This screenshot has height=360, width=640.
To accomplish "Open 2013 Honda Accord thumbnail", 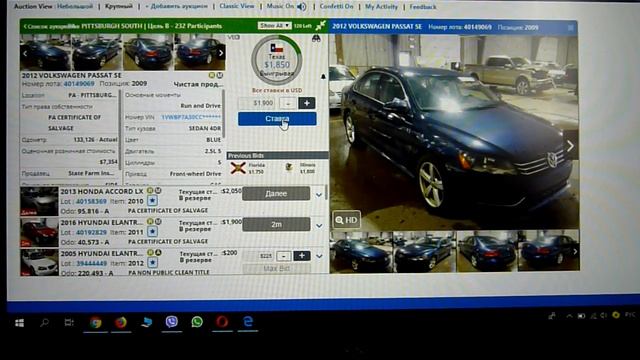I will [39, 201].
